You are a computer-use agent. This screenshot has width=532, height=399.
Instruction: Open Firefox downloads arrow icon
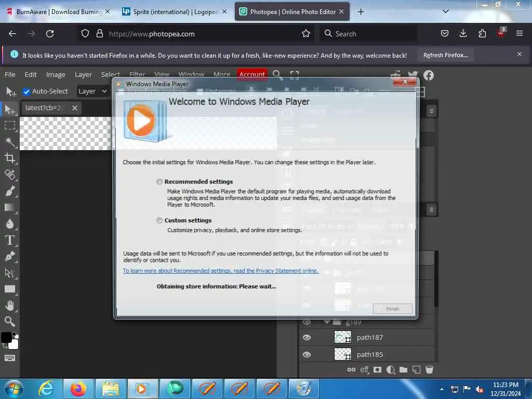click(463, 33)
